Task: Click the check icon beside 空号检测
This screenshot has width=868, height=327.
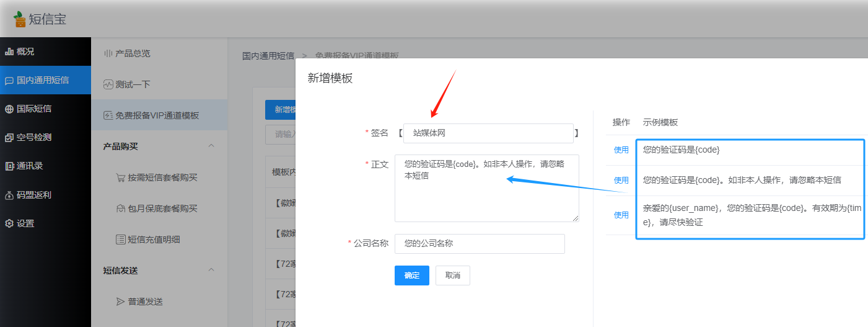Action: [9, 138]
